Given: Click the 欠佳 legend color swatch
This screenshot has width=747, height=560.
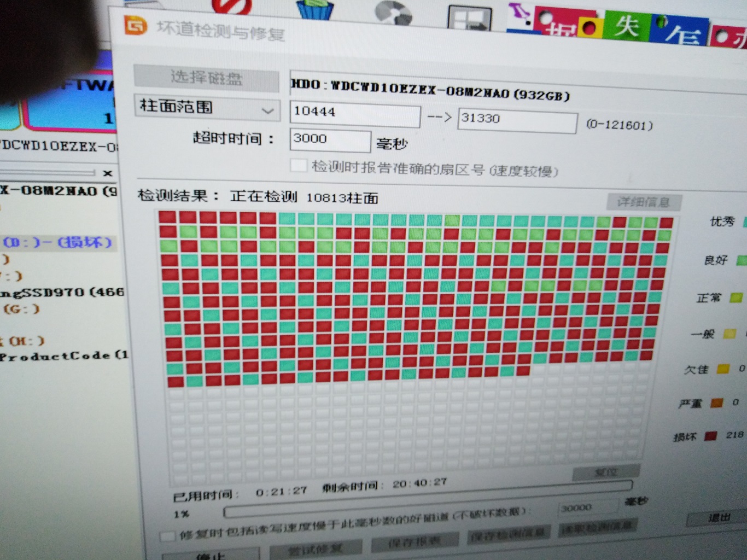Looking at the screenshot, I should 723,369.
